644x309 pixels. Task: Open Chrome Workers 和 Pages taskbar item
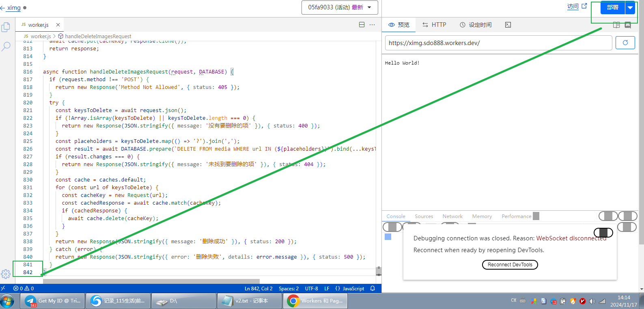coord(315,301)
